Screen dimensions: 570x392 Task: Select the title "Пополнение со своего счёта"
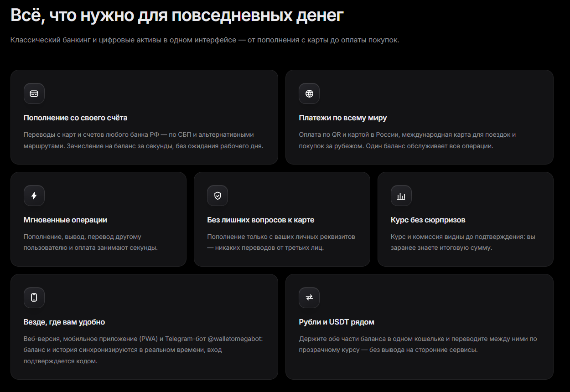(x=75, y=118)
